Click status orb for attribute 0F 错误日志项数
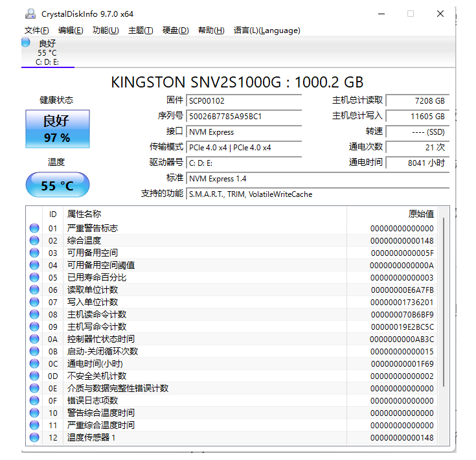476x460 pixels. tap(34, 400)
